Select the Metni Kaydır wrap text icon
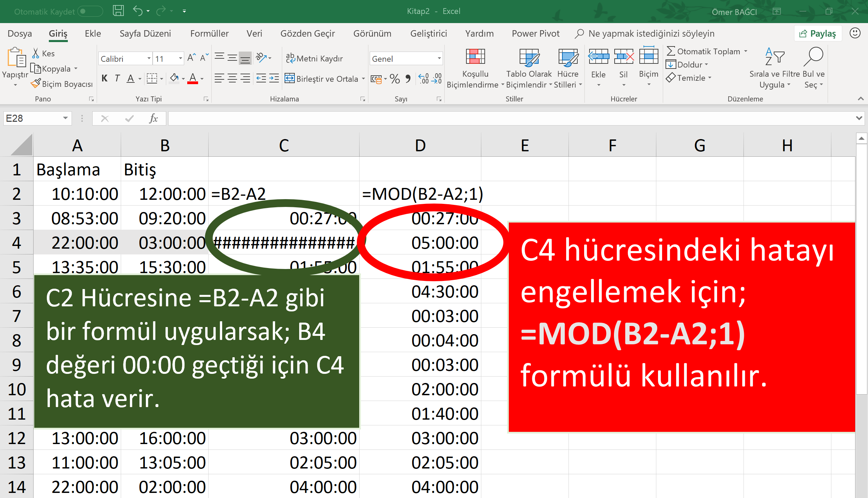Image resolution: width=868 pixels, height=498 pixels. (x=290, y=58)
